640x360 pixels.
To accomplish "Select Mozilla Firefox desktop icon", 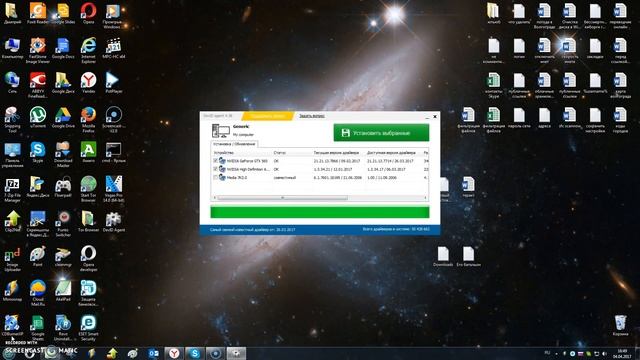I will 88,120.
